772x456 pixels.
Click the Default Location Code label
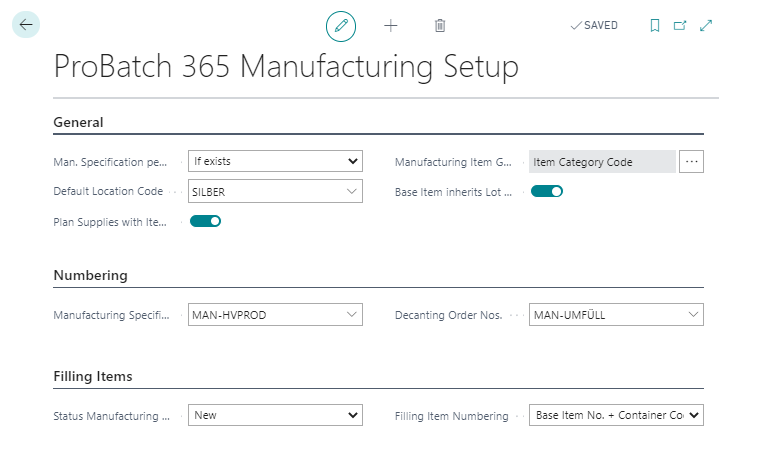(108, 192)
